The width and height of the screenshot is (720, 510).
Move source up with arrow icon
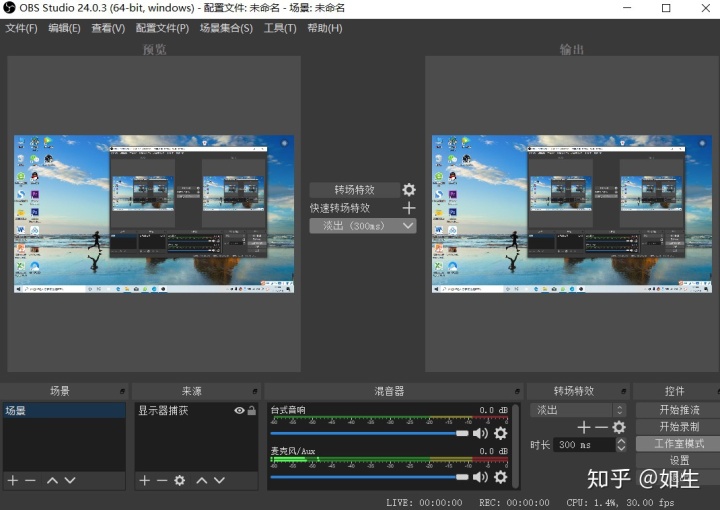202,480
